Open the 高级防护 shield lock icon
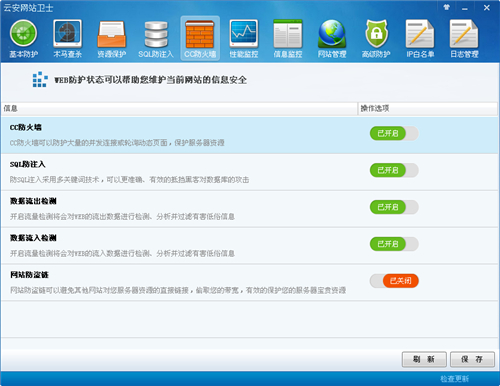This screenshot has width=500, height=386. pyautogui.click(x=376, y=39)
